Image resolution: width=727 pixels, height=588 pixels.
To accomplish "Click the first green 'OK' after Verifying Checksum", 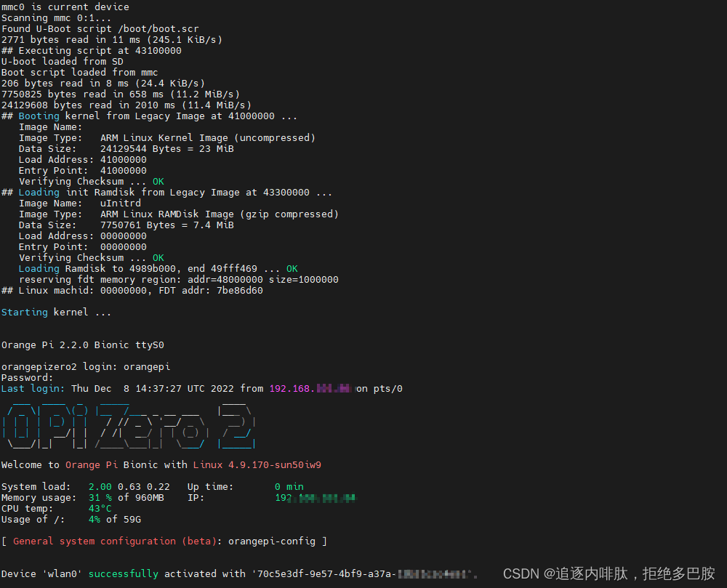I will pyautogui.click(x=158, y=182).
